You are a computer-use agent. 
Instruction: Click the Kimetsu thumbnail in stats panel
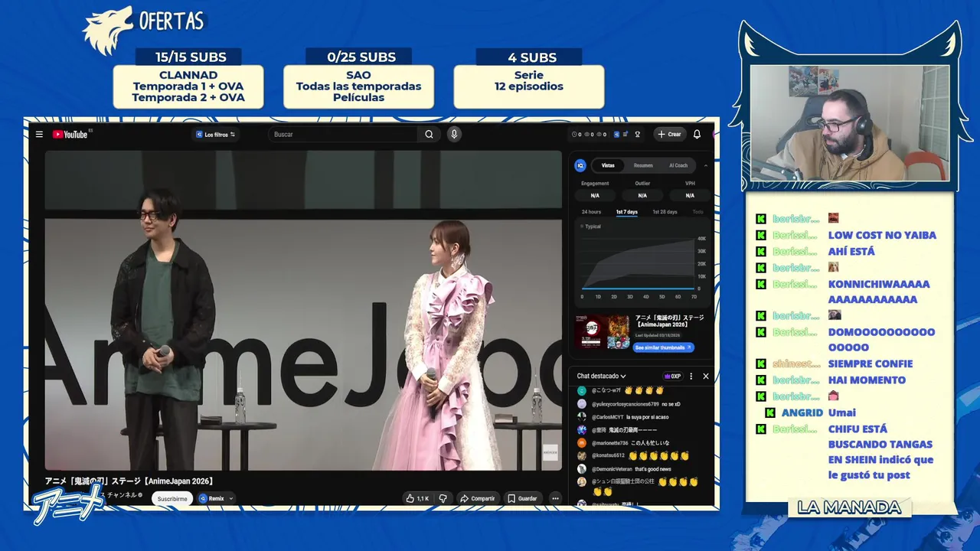click(x=602, y=331)
